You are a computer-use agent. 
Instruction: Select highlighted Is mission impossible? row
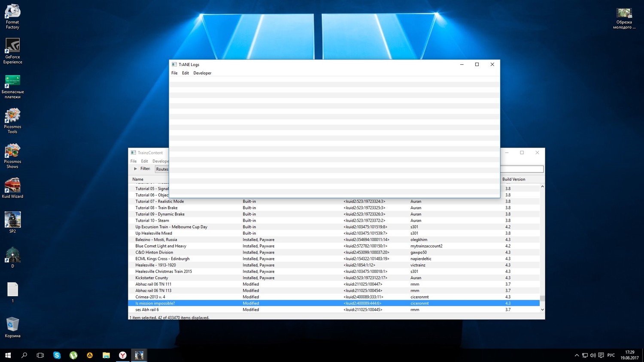pyautogui.click(x=334, y=303)
